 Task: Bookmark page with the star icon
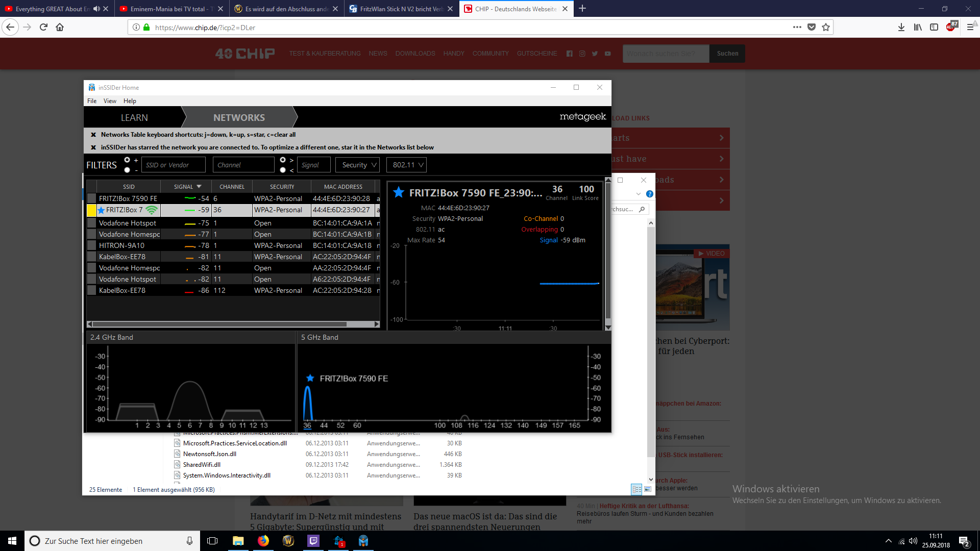click(x=826, y=28)
